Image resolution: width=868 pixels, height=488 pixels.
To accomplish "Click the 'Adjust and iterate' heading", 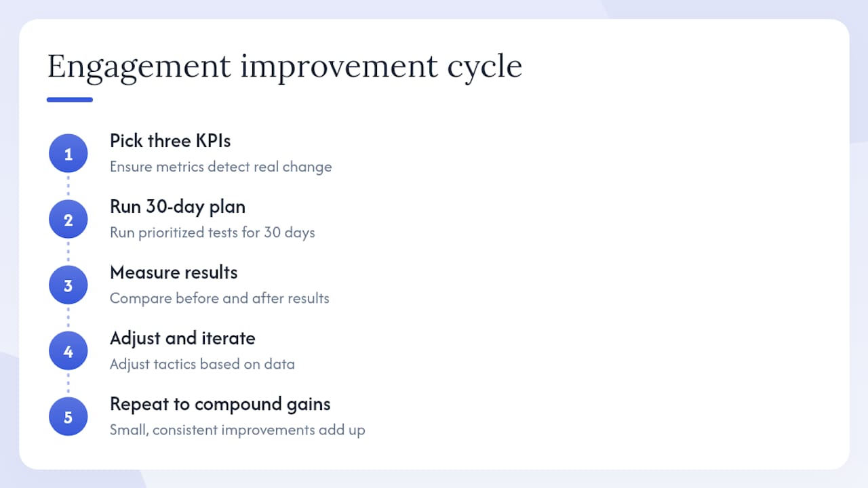I will [x=182, y=338].
